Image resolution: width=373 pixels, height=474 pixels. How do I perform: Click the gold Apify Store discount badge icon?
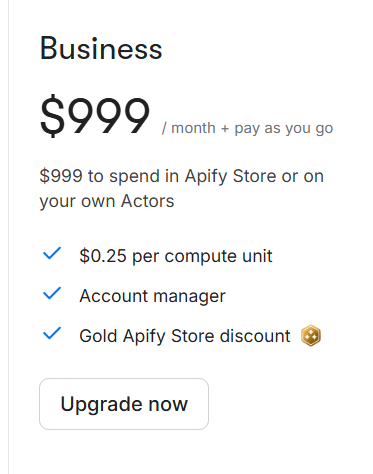(x=311, y=335)
